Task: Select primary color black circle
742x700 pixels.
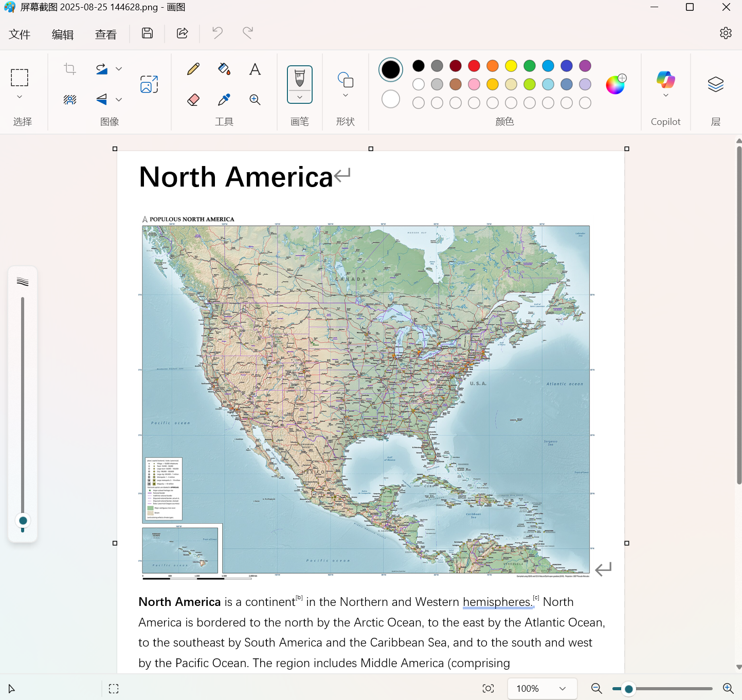Action: point(391,69)
